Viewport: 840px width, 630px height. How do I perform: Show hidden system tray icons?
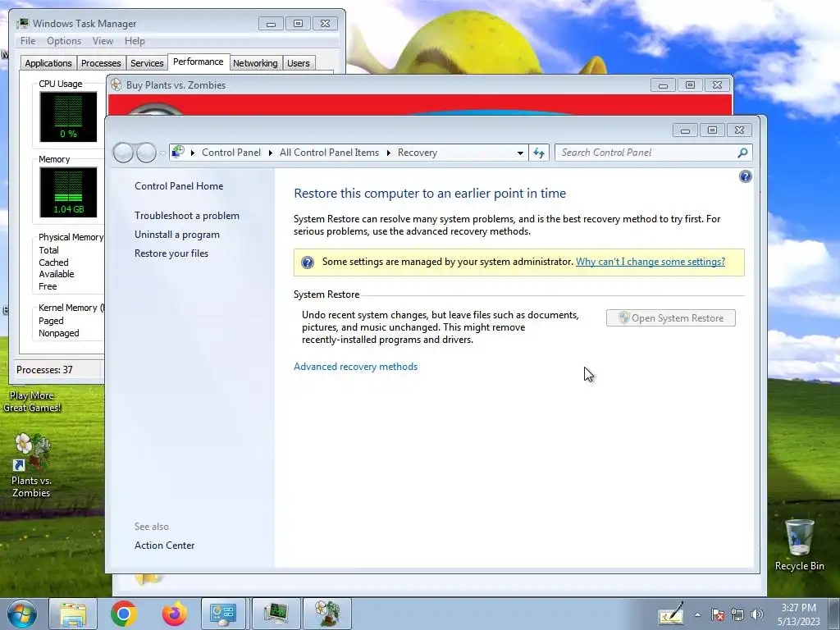click(x=697, y=614)
